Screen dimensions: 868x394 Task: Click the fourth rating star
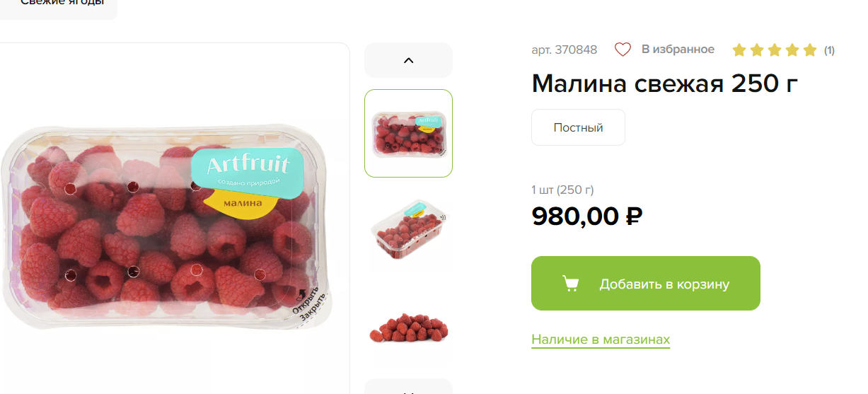coord(792,50)
